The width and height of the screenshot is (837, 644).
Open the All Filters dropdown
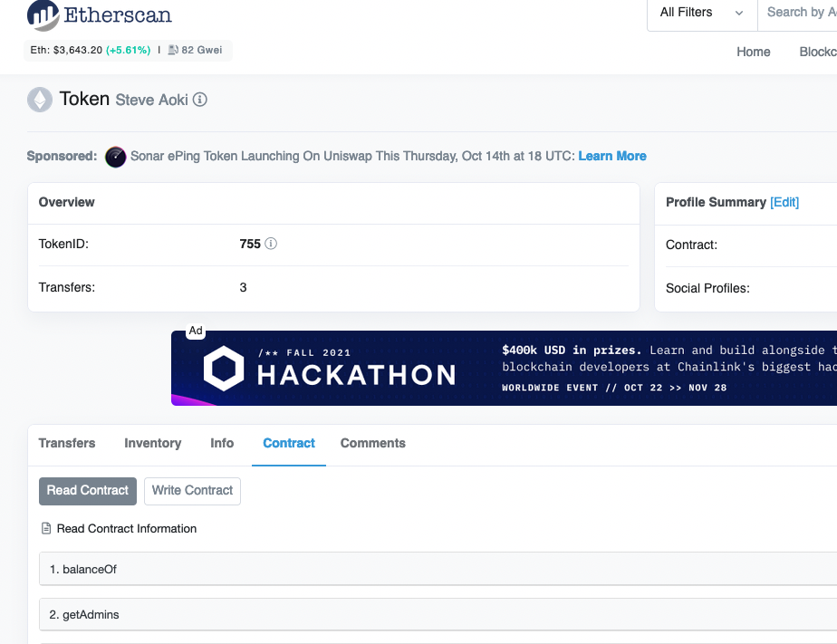(701, 13)
